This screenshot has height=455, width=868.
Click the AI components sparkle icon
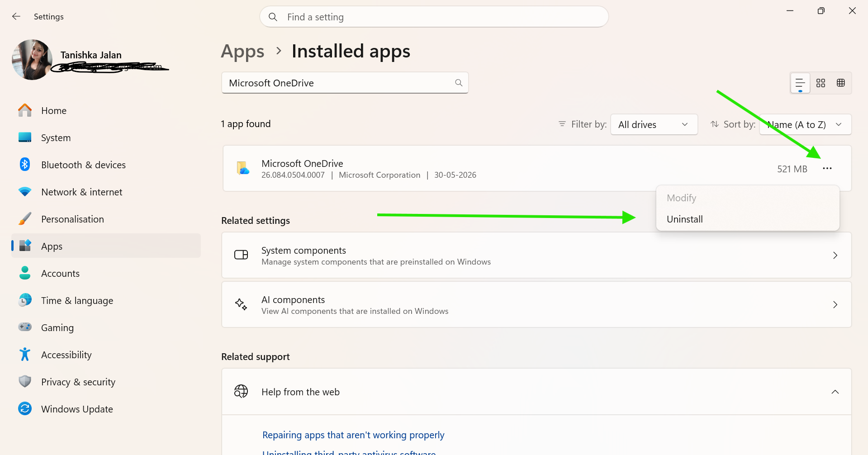click(241, 304)
